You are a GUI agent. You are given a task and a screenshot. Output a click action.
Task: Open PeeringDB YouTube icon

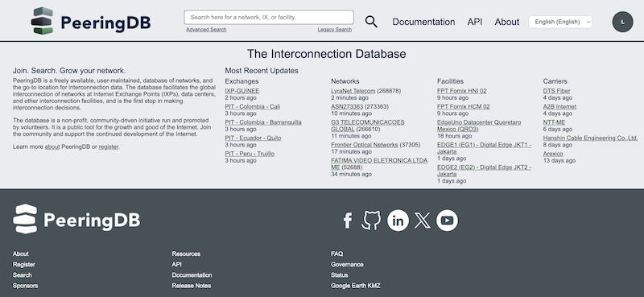[447, 221]
